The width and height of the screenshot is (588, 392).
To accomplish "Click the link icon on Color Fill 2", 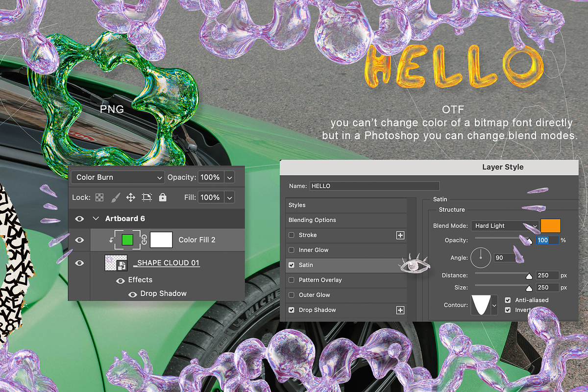I will click(144, 240).
